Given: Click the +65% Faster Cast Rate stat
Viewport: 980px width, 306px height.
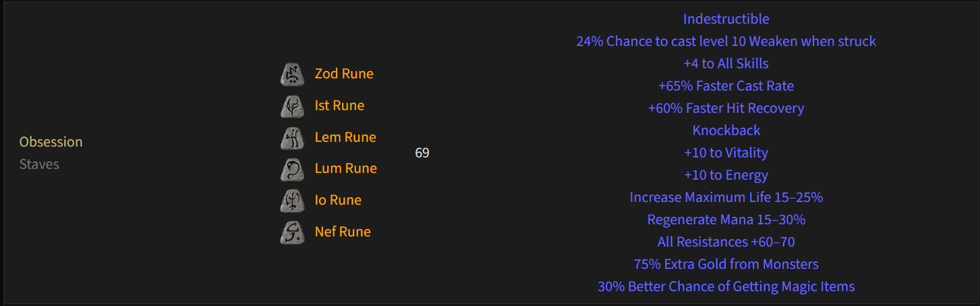Looking at the screenshot, I should (726, 86).
